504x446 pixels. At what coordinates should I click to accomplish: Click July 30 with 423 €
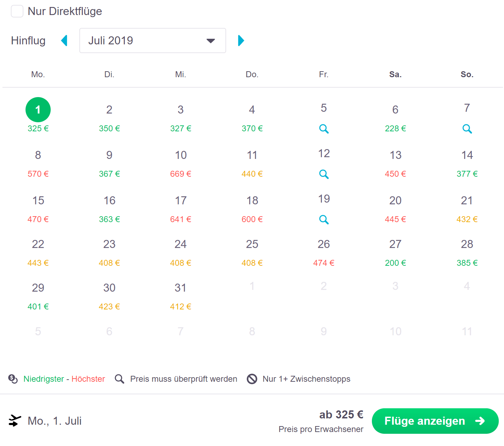click(x=109, y=296)
